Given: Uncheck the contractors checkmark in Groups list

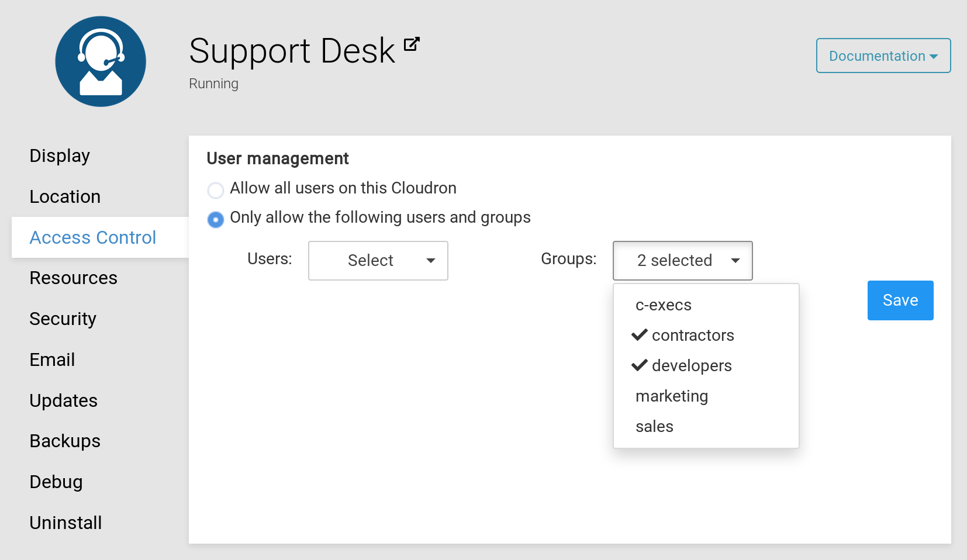Looking at the screenshot, I should click(640, 335).
